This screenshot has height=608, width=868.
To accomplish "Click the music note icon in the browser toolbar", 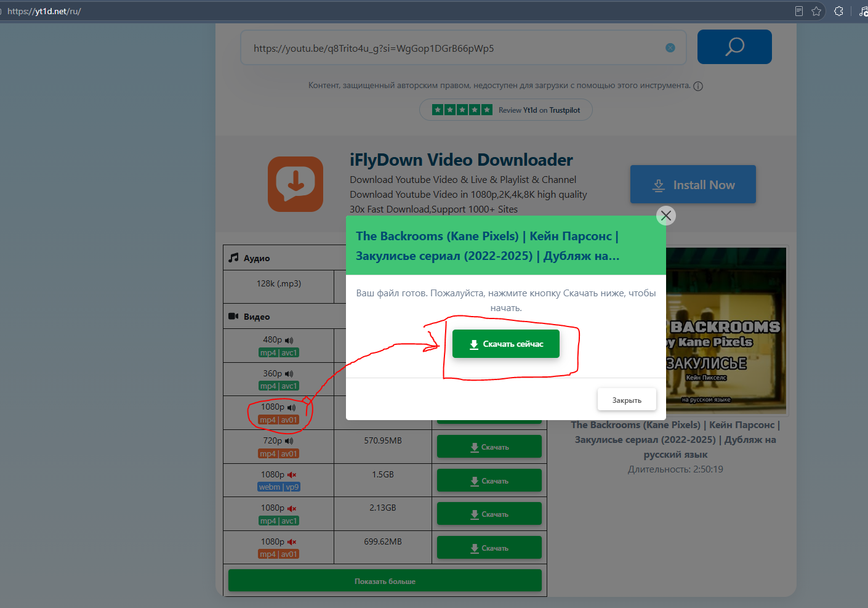I will coord(863,11).
